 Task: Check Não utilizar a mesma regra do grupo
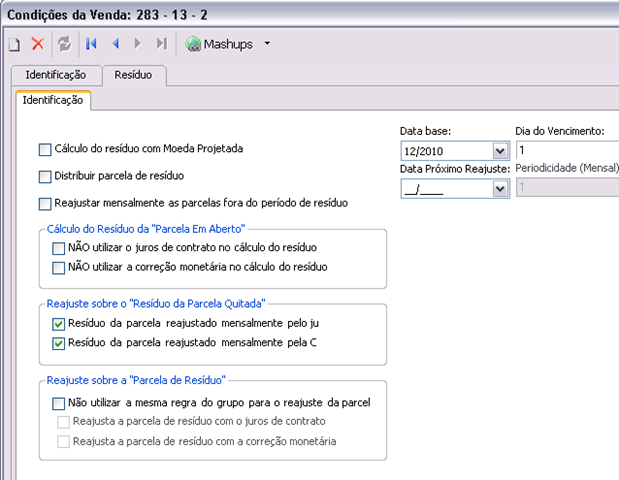click(x=58, y=403)
